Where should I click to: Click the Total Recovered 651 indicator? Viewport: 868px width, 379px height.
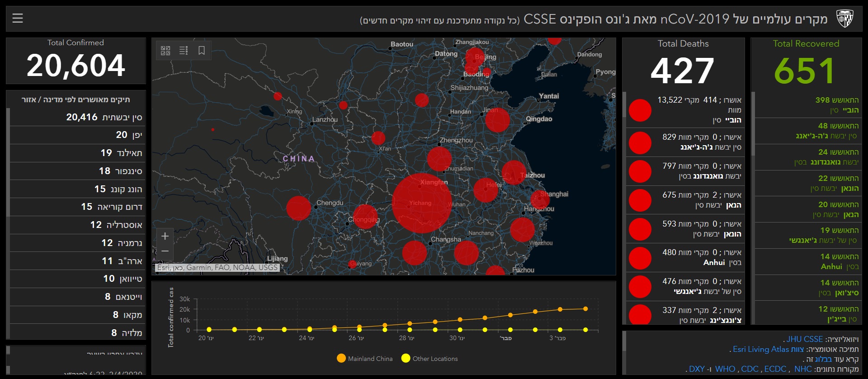pos(806,64)
